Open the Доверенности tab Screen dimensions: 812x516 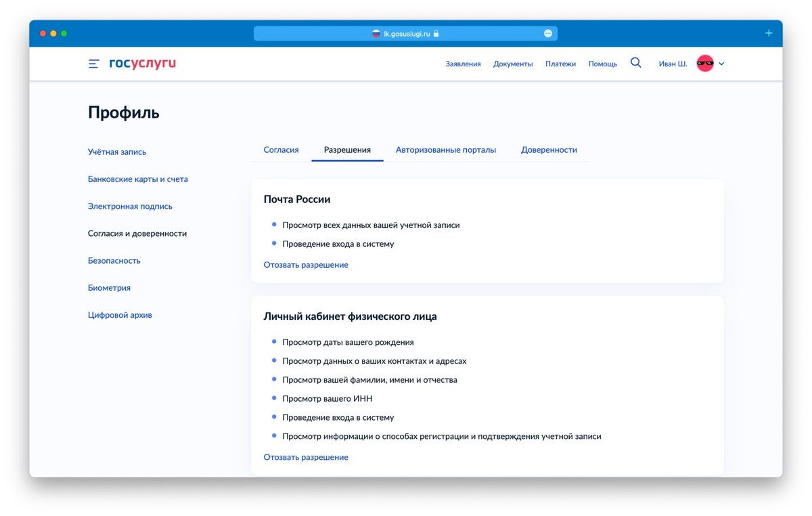pos(549,149)
